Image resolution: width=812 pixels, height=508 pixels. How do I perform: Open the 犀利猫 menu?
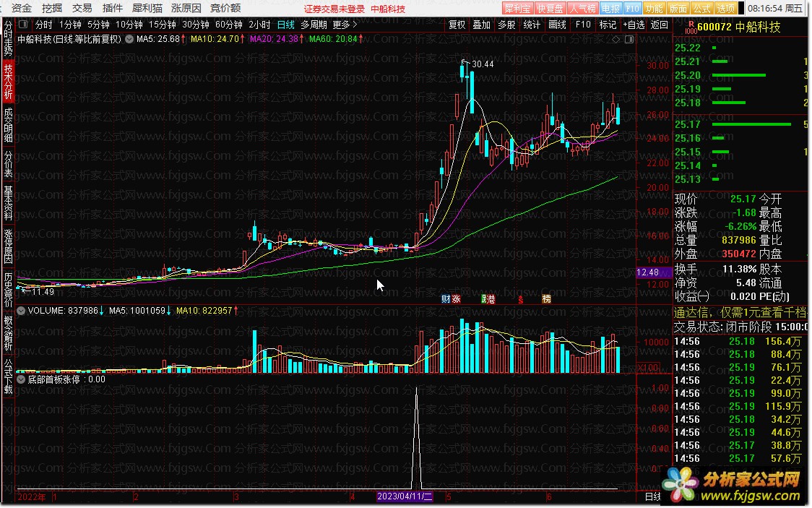(147, 8)
